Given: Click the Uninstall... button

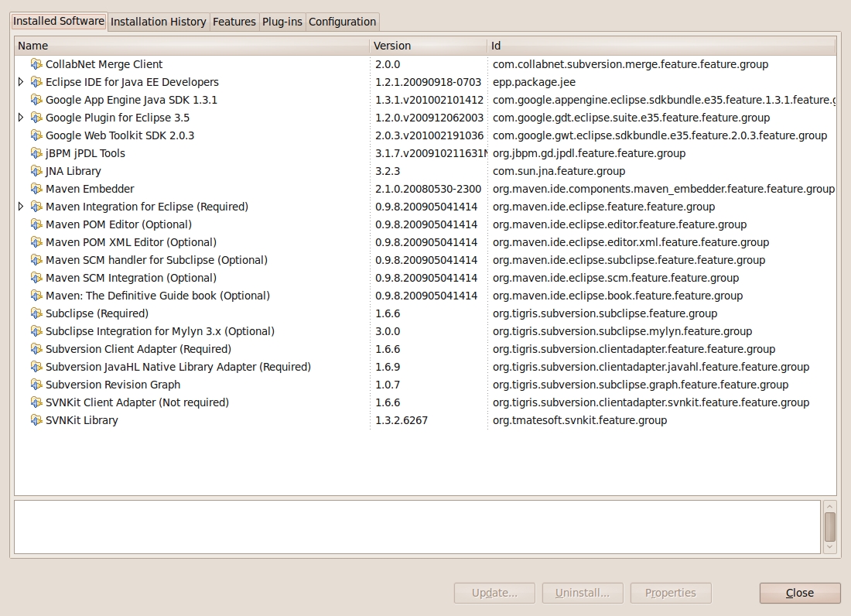Looking at the screenshot, I should (x=583, y=594).
